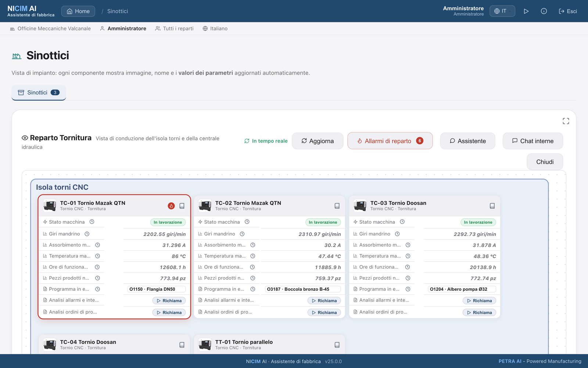Click Richiama for TC-02 Analisi allarmi
588x368 pixels.
coord(324,301)
